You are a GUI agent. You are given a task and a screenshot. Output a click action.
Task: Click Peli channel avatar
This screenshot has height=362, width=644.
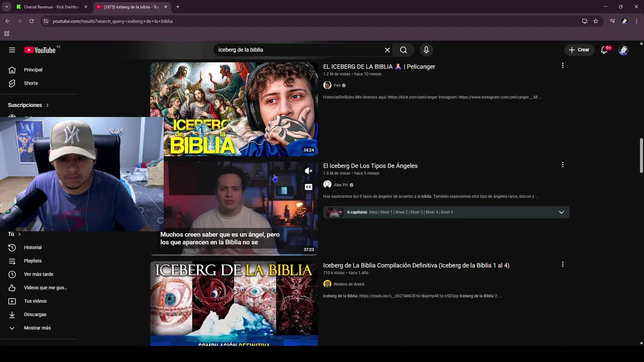[327, 85]
